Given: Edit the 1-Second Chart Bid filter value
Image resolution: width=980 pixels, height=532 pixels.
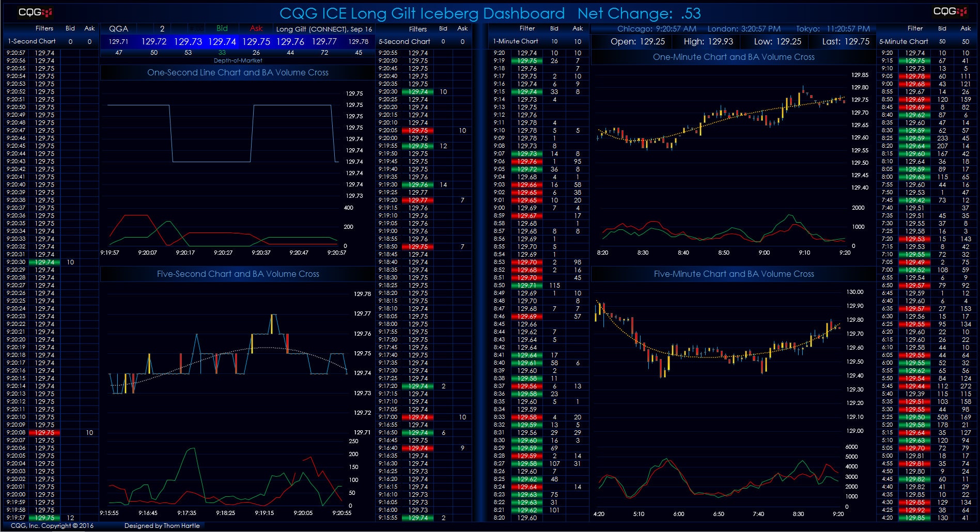Looking at the screenshot, I should click(70, 41).
